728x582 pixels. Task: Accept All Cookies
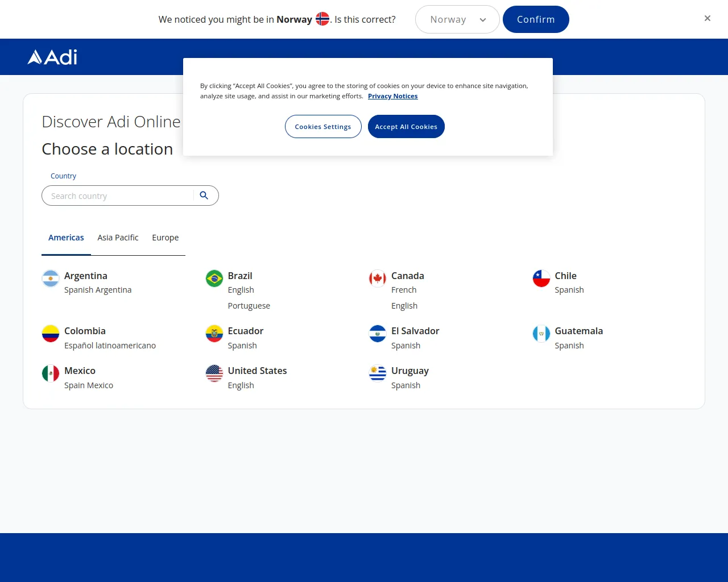(x=406, y=126)
